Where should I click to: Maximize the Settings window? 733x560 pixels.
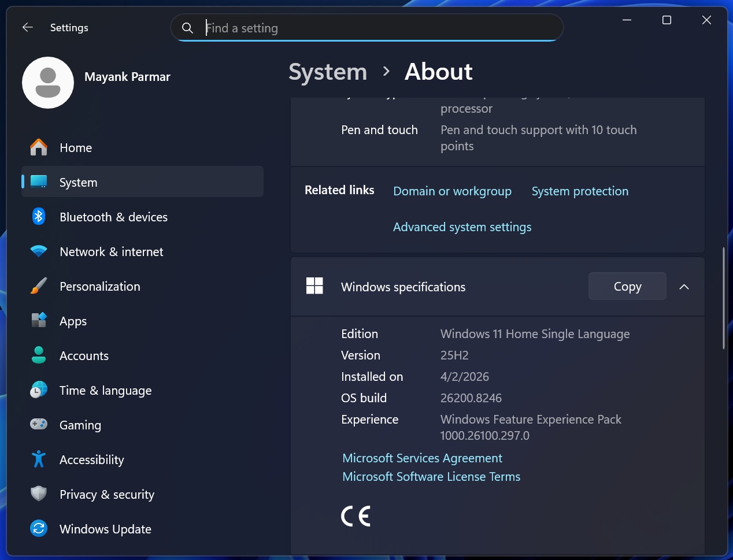667,20
